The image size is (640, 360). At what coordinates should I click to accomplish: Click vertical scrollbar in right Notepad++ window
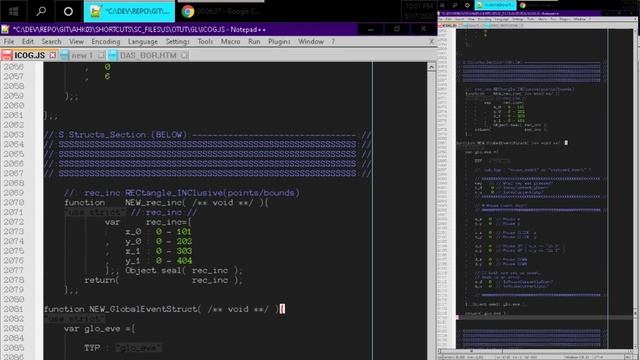coord(636,188)
